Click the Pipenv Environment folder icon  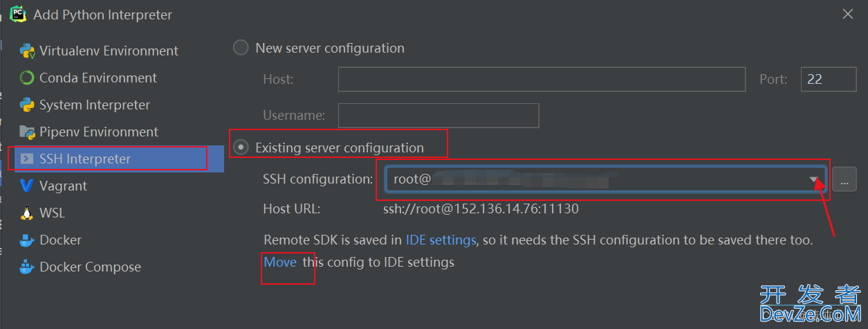tap(27, 132)
